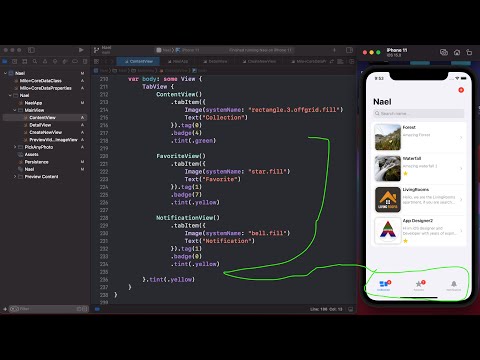The height and width of the screenshot is (360, 480).
Task: Open the Waterfall thumbnail image
Action: pyautogui.click(x=387, y=168)
